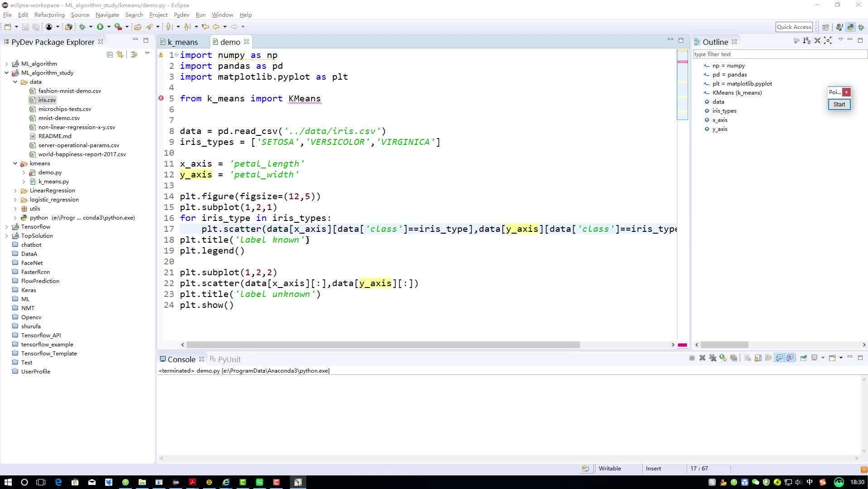The height and width of the screenshot is (489, 868).
Task: Click Run External Tools icon
Action: (118, 27)
